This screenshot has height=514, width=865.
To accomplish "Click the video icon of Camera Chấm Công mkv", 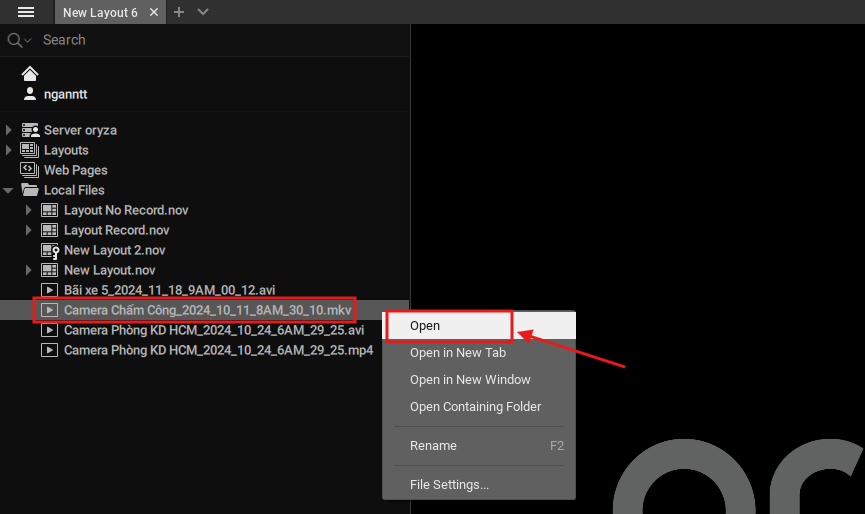I will tap(50, 310).
